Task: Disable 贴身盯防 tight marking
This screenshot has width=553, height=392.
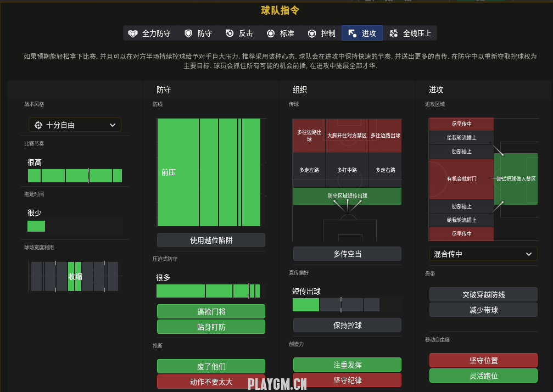Action: (211, 327)
